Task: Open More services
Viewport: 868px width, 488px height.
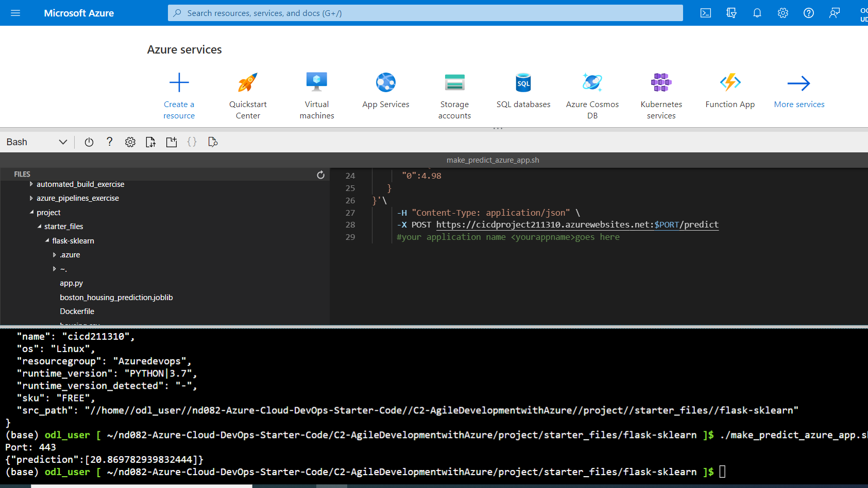Action: point(799,92)
